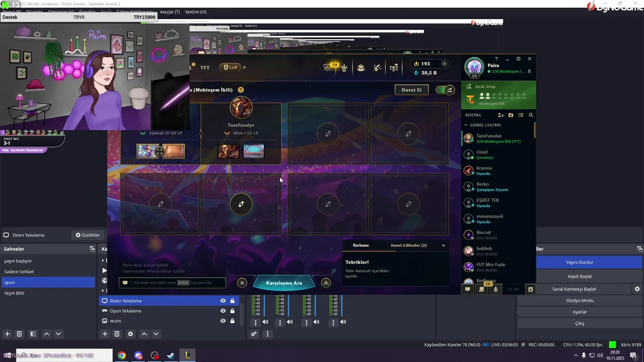This screenshot has height=362, width=644.
Task: Open the loot inventory bag icon
Action: pyautogui.click(x=361, y=68)
